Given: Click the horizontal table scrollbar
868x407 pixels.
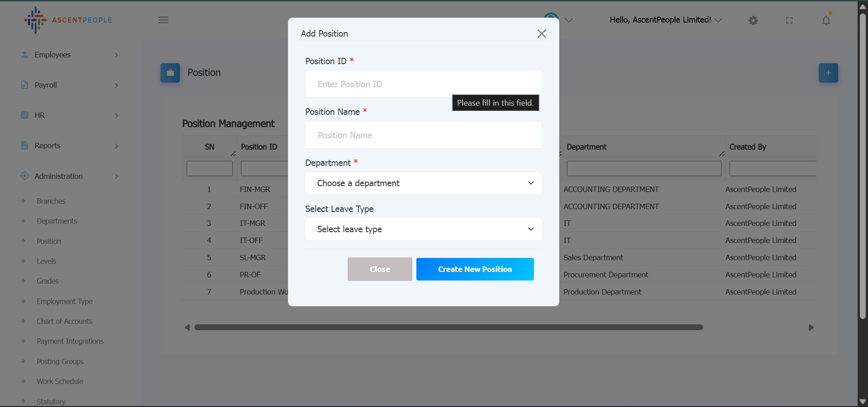Looking at the screenshot, I should click(x=448, y=327).
